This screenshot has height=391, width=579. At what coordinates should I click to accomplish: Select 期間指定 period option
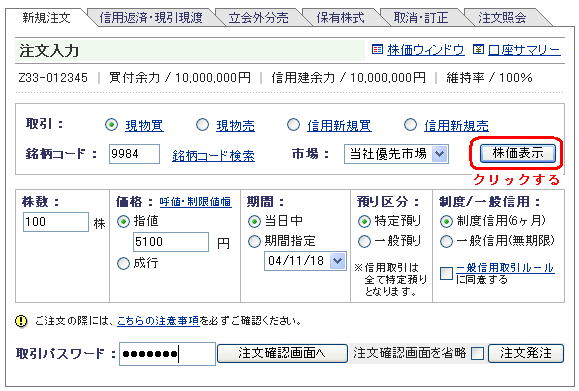coord(254,241)
